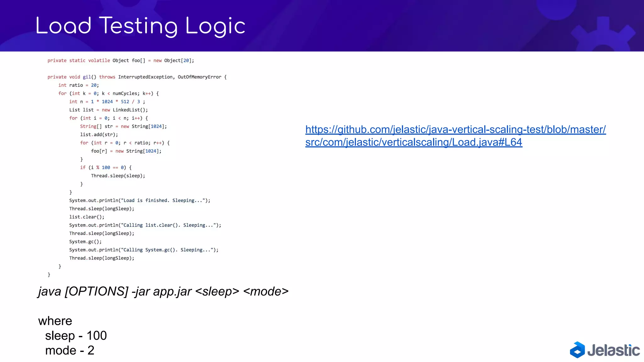Select the 'private static volatile Object foo[]' line
The width and height of the screenshot is (644, 362).
(121, 61)
